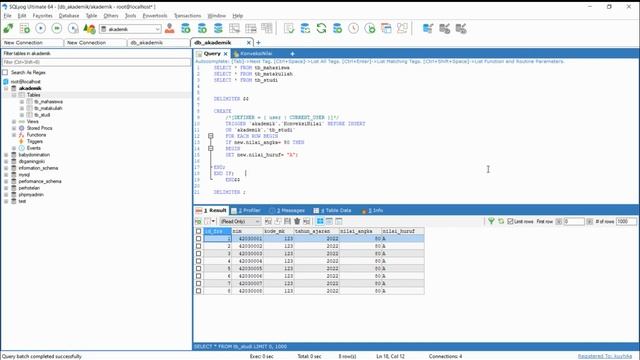Image resolution: width=640 pixels, height=360 pixels.
Task: Click the refresh icon beside Limit rows
Action: pos(501,221)
